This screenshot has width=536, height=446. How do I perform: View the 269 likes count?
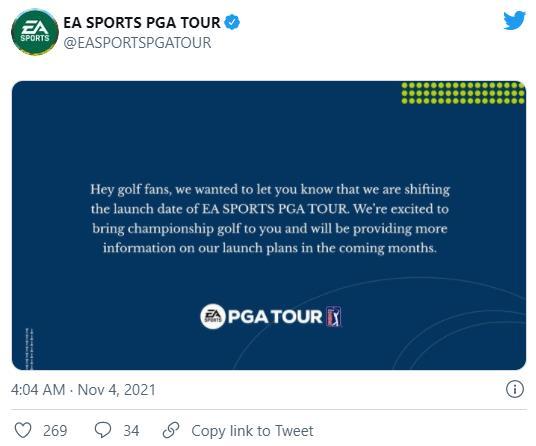tap(55, 431)
